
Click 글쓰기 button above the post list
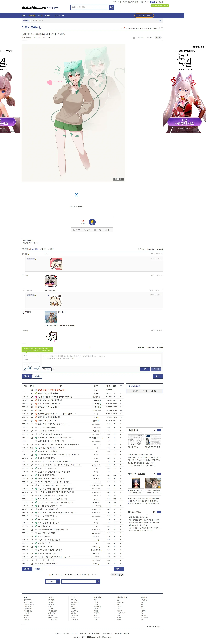click(158, 376)
